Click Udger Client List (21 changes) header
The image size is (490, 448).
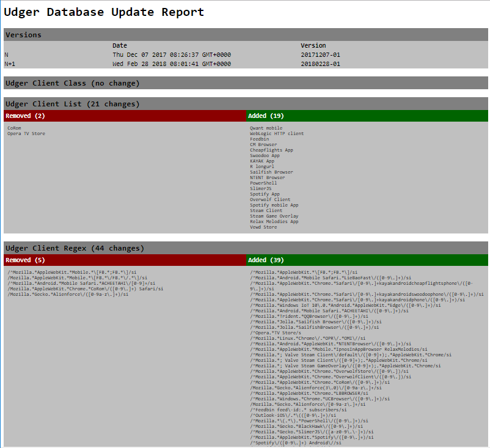pos(72,104)
